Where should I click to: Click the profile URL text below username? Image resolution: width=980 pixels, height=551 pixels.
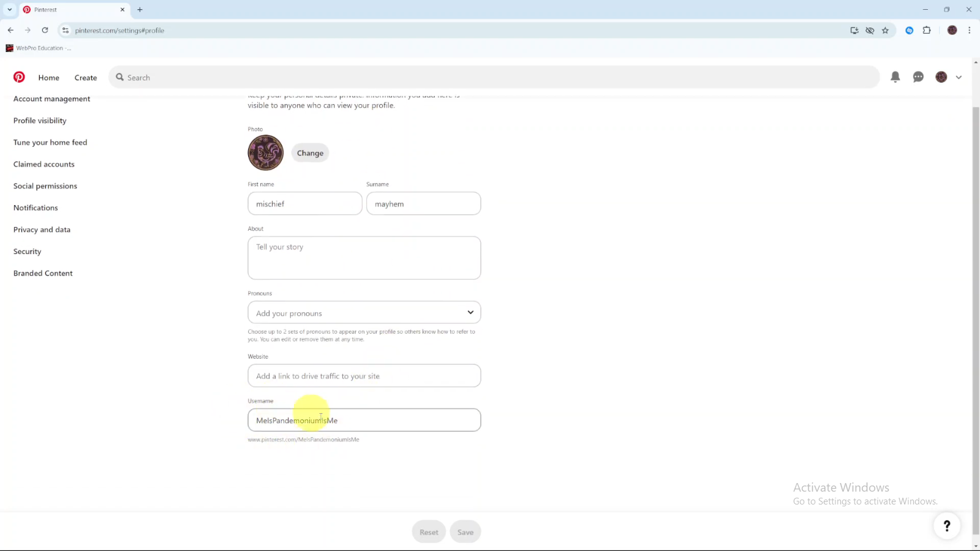tap(303, 440)
